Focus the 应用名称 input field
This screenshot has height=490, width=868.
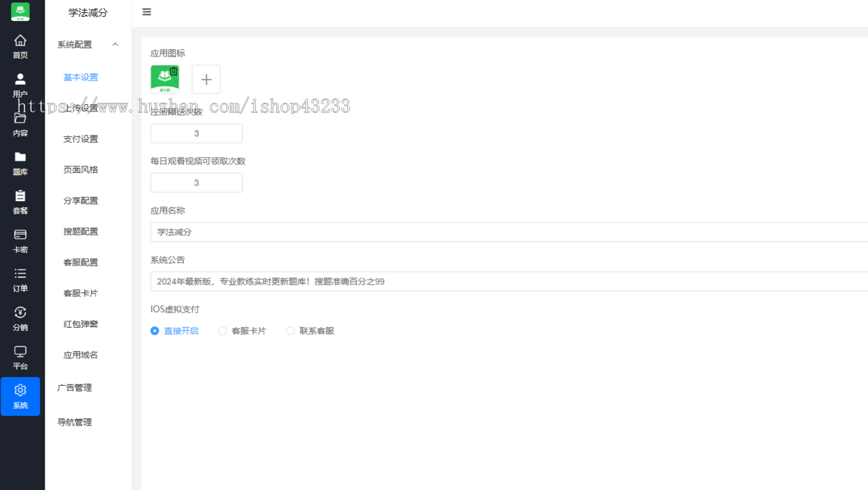pyautogui.click(x=509, y=232)
